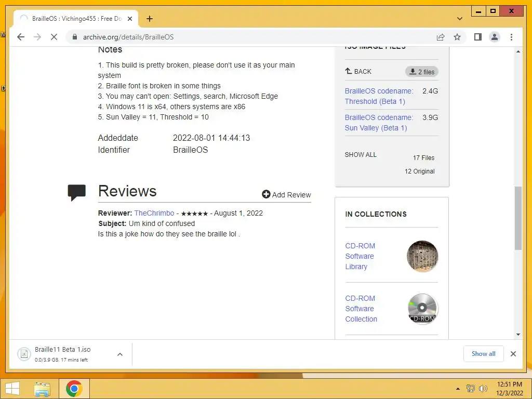Open the CD-ROM Software Library collection link
The height and width of the screenshot is (399, 532).
tap(360, 256)
